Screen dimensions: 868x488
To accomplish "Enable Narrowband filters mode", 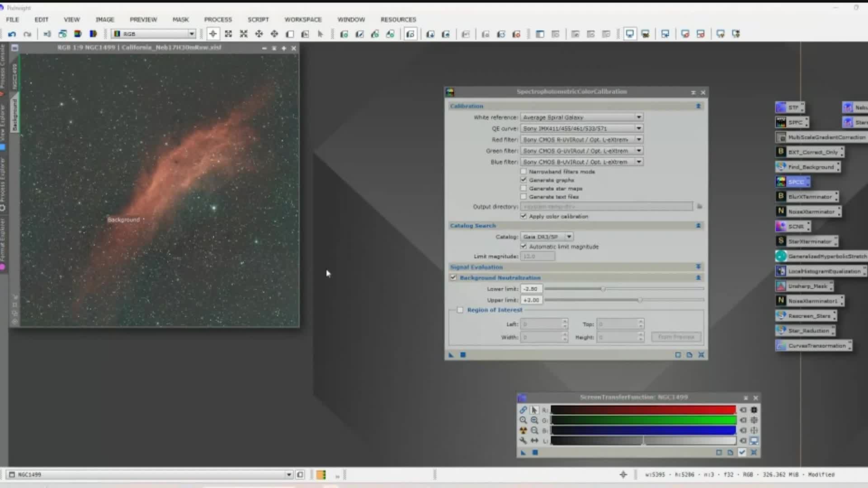I will [524, 171].
